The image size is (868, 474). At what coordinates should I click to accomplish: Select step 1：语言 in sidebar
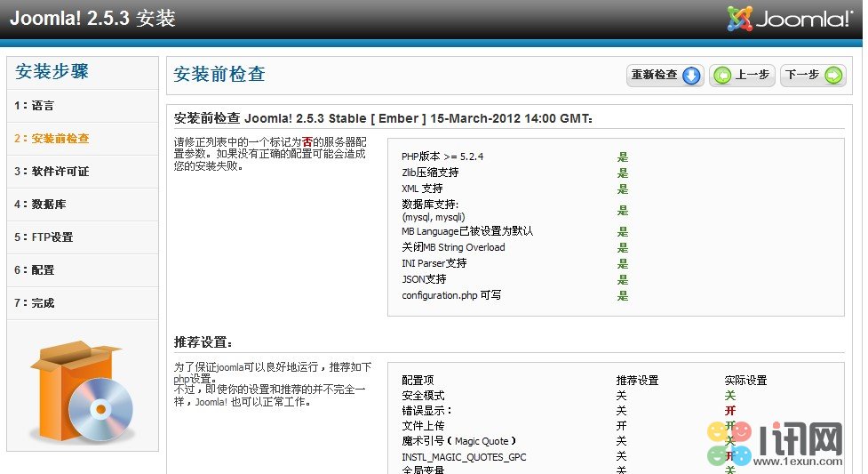(x=35, y=106)
